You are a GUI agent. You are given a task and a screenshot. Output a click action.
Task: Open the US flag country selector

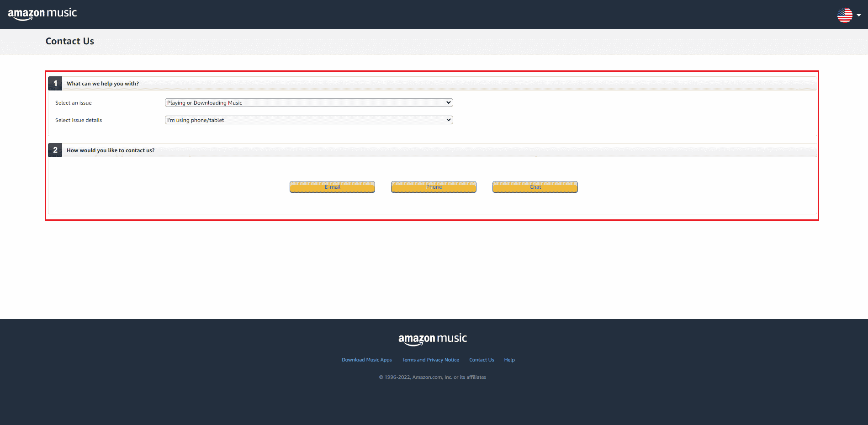click(845, 15)
